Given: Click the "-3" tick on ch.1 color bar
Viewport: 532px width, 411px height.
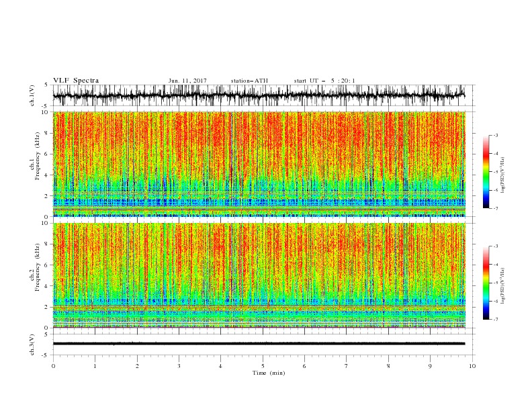Looking at the screenshot, I should [495, 135].
